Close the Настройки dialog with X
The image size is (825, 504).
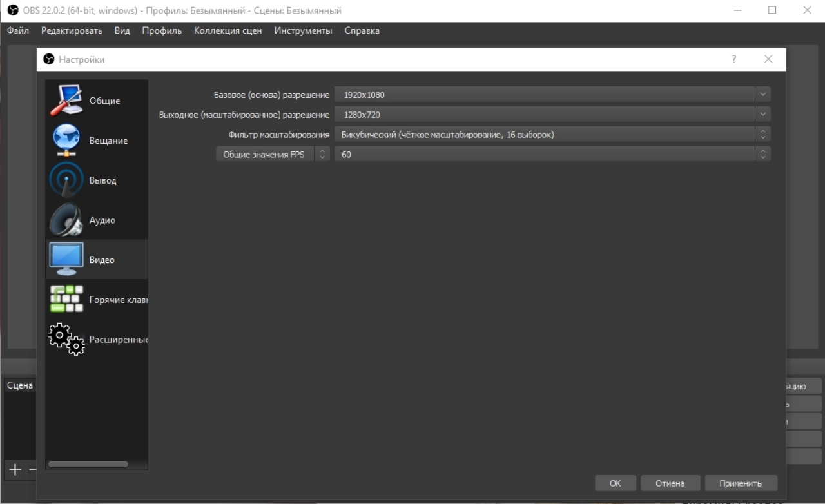pyautogui.click(x=768, y=59)
